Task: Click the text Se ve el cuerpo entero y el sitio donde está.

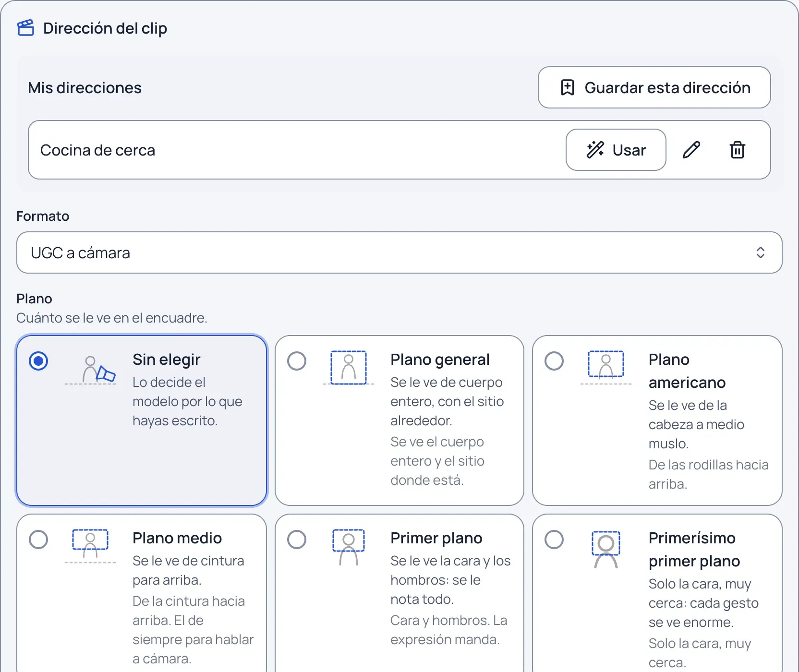Action: (437, 461)
